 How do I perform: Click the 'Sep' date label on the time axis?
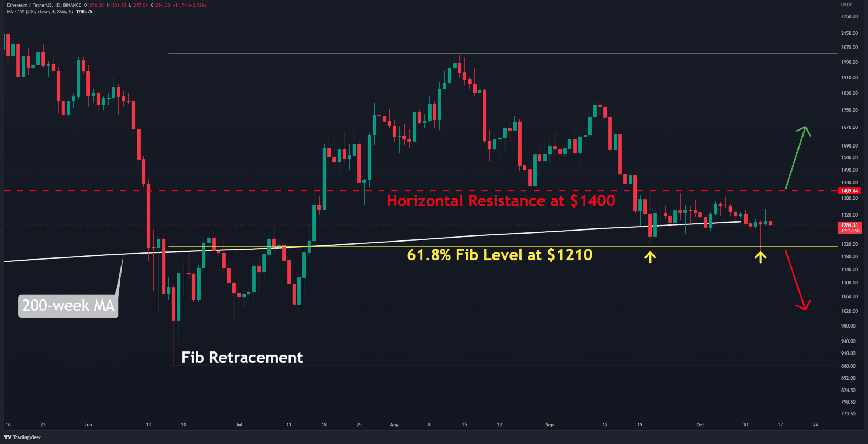tap(549, 424)
